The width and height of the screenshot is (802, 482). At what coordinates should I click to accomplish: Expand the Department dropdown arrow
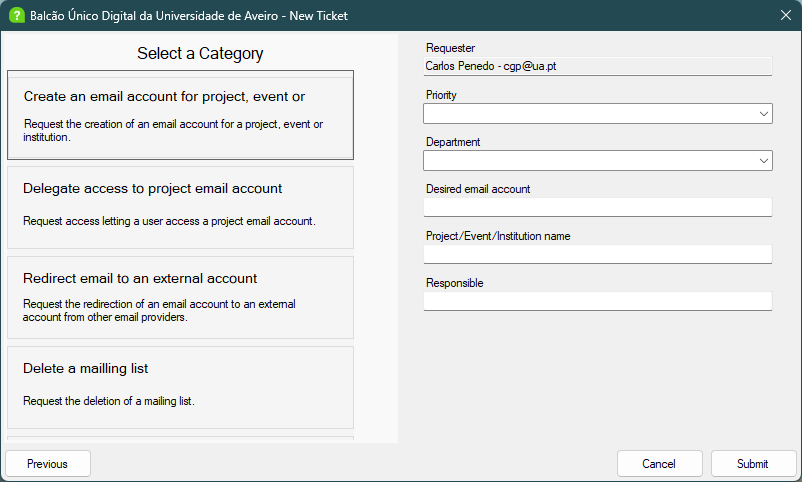(x=764, y=161)
